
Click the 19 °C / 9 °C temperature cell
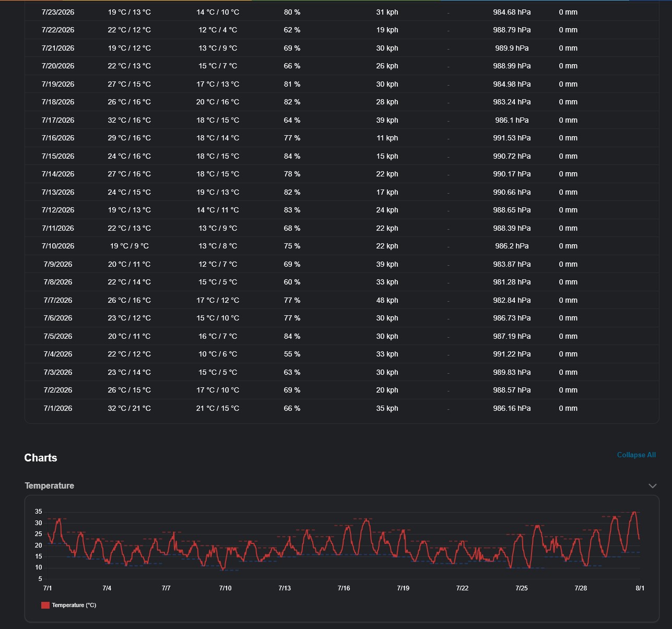tap(129, 246)
